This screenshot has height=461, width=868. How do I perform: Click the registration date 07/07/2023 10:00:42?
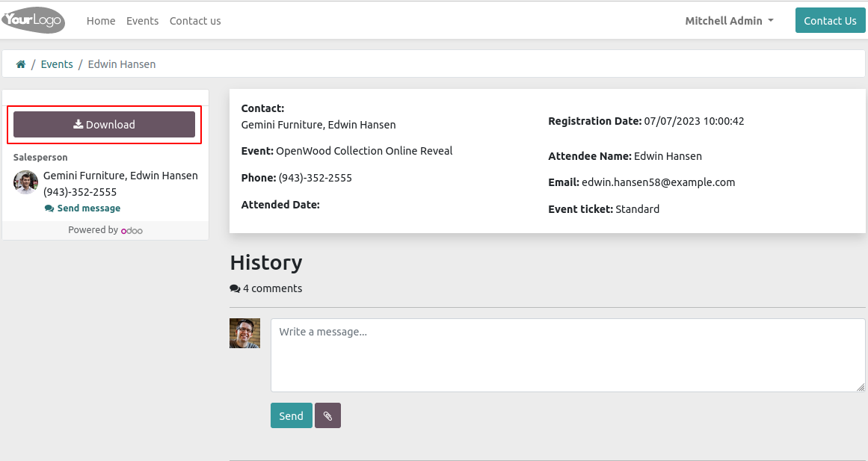(695, 120)
